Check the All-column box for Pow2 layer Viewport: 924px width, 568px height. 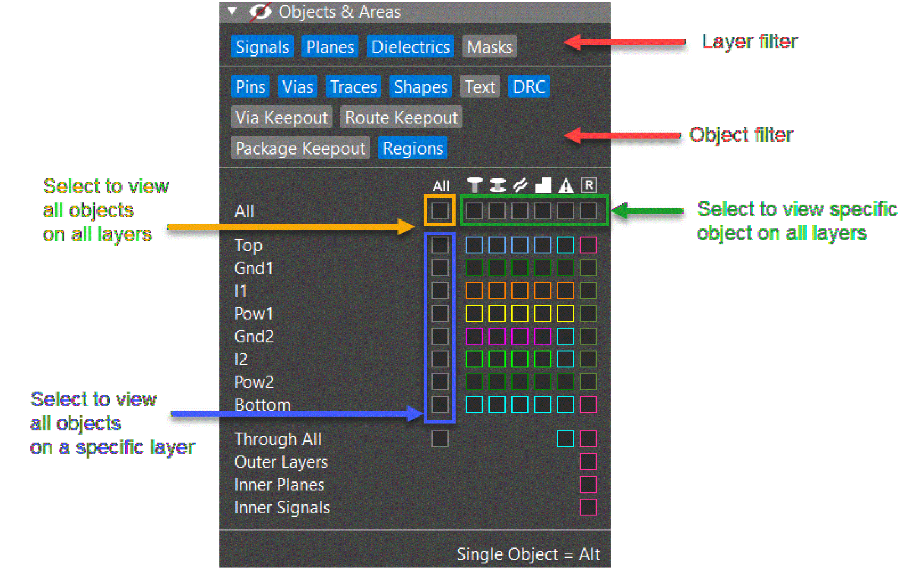coord(440,382)
